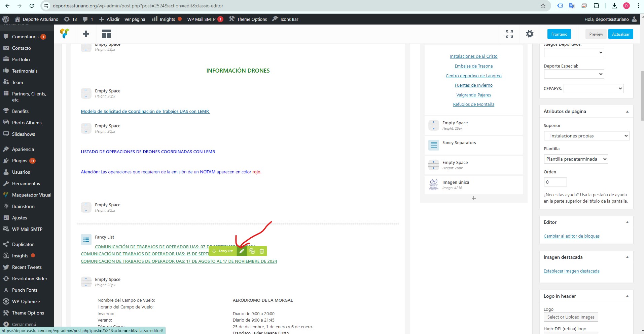Click Ver página in admin bar
The width and height of the screenshot is (644, 334).
click(x=135, y=19)
